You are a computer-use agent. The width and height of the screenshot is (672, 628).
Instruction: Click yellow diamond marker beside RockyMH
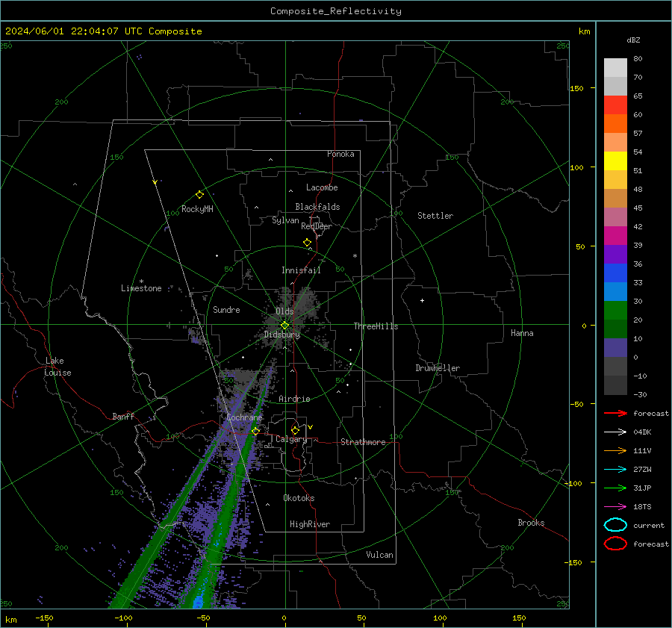tap(199, 195)
